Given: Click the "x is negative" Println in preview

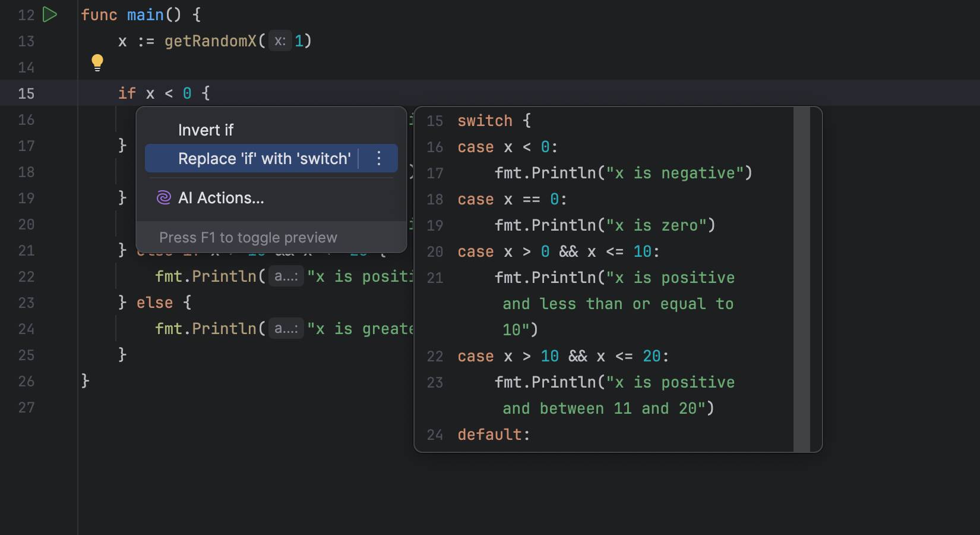Looking at the screenshot, I should point(624,173).
